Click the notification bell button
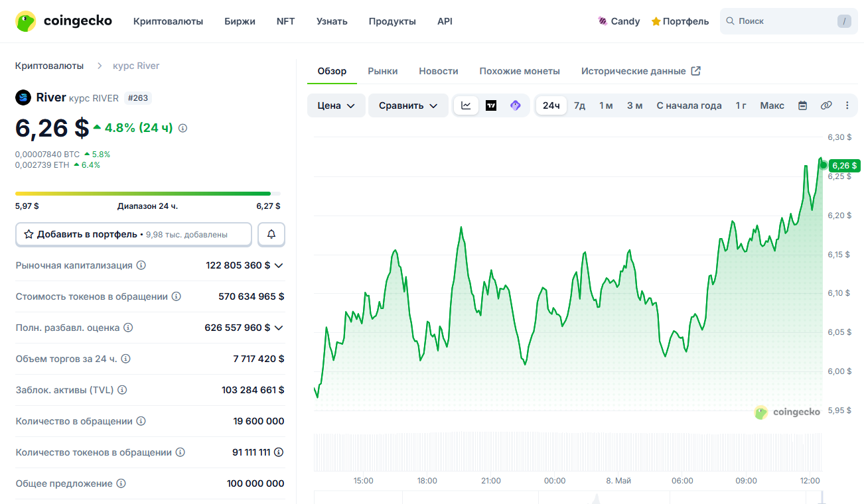 tap(271, 234)
